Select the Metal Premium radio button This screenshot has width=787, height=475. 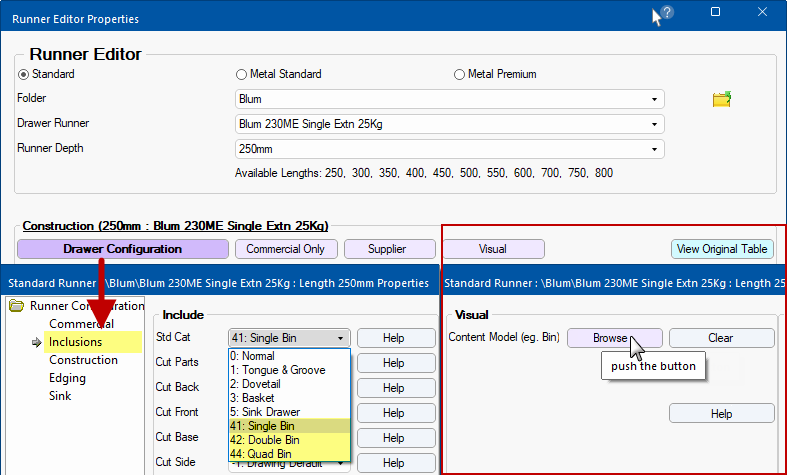click(459, 74)
